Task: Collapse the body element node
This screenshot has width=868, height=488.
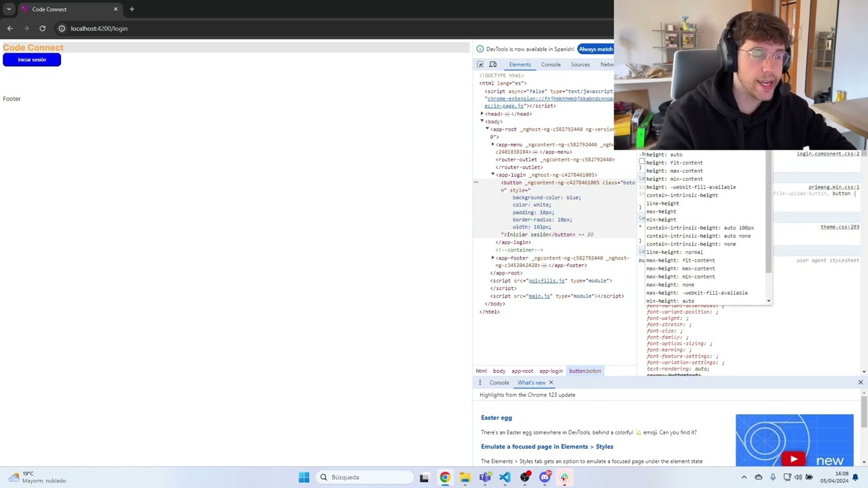Action: (482, 121)
